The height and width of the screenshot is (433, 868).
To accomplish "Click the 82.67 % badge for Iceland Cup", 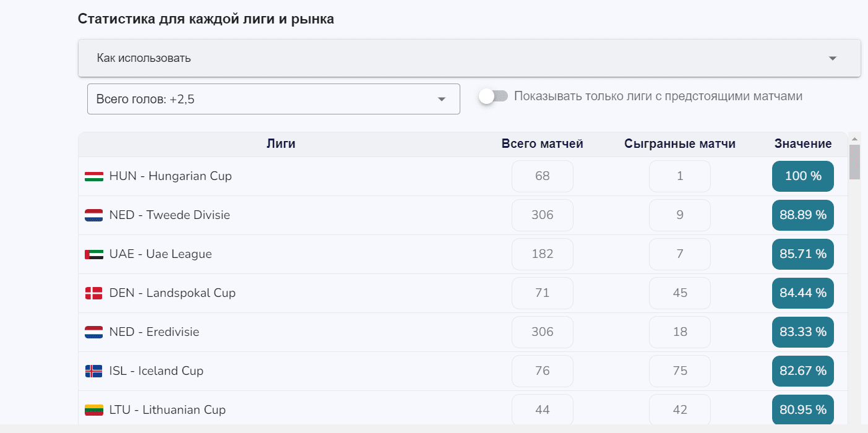I will pos(802,371).
